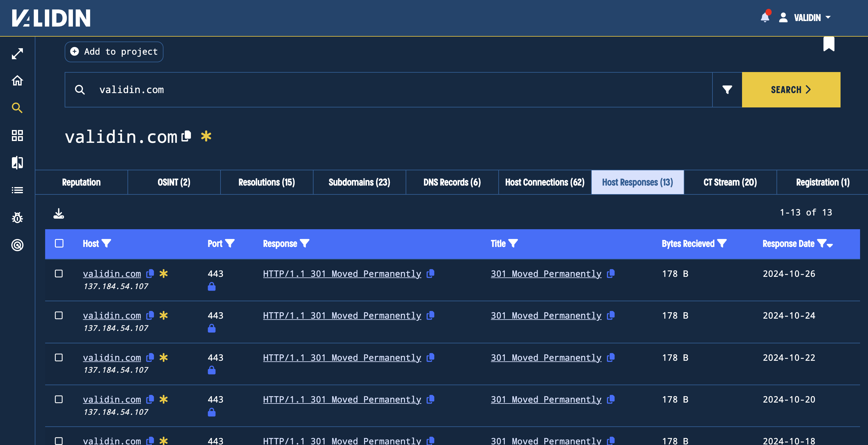
Task: Click the yellow SEARCH button
Action: click(x=791, y=90)
